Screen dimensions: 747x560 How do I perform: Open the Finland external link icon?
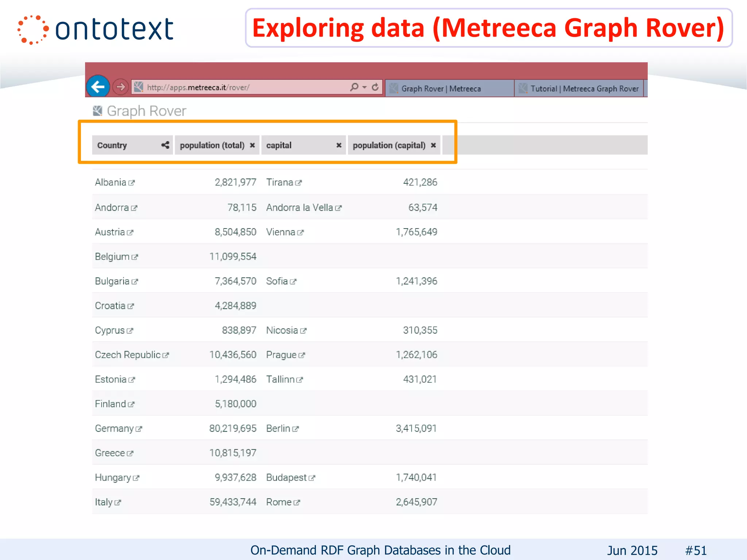pos(131,404)
